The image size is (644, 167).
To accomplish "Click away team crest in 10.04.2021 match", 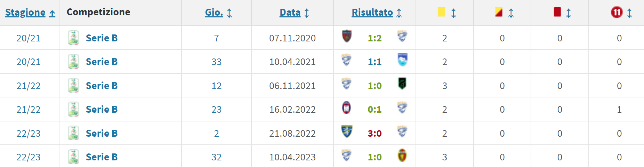I will pyautogui.click(x=402, y=60).
